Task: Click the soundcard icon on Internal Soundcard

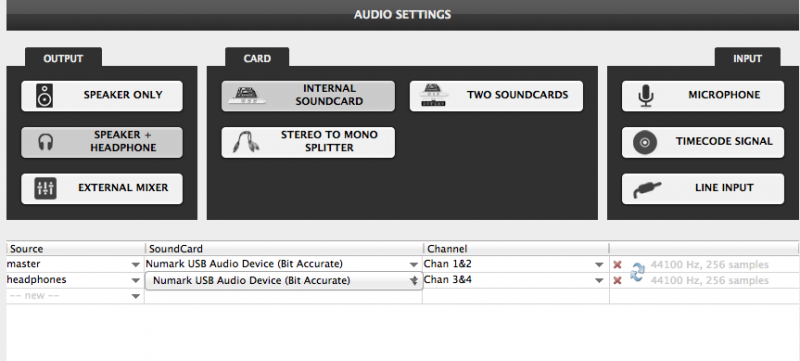Action: coord(246,96)
